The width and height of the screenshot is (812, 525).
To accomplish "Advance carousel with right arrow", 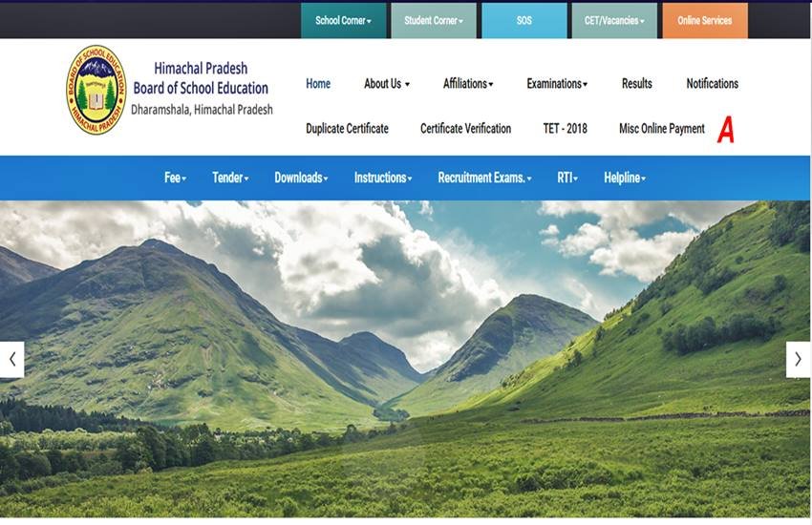I will [x=798, y=360].
